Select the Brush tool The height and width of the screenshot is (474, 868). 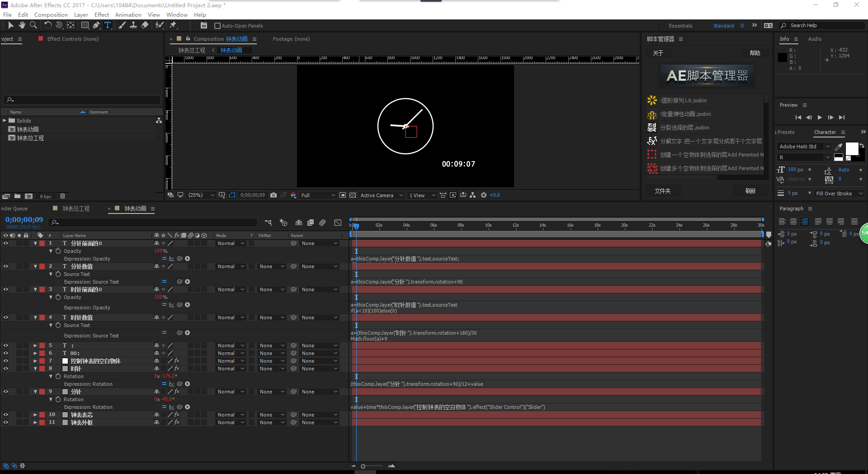pos(122,25)
